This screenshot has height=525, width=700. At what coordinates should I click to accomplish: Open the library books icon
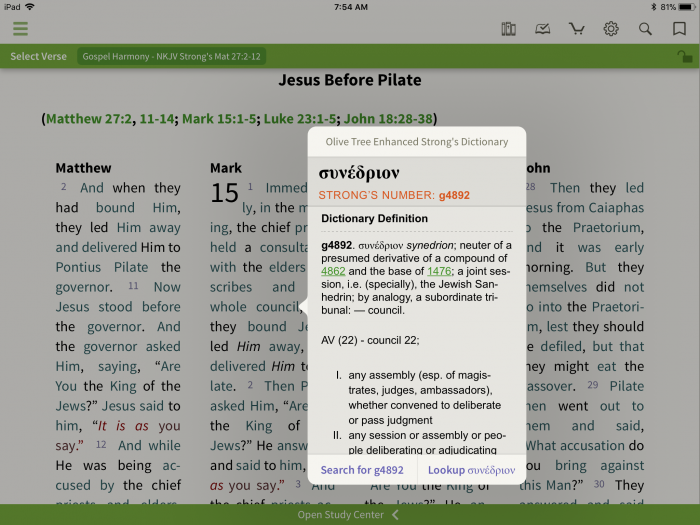coord(508,29)
